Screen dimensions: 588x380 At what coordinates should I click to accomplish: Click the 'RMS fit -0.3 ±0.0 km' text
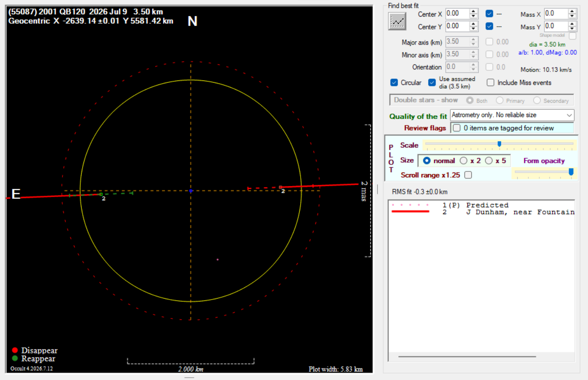[420, 192]
